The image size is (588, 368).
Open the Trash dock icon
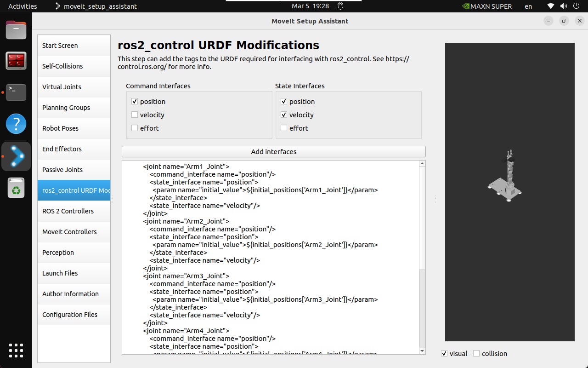point(16,188)
